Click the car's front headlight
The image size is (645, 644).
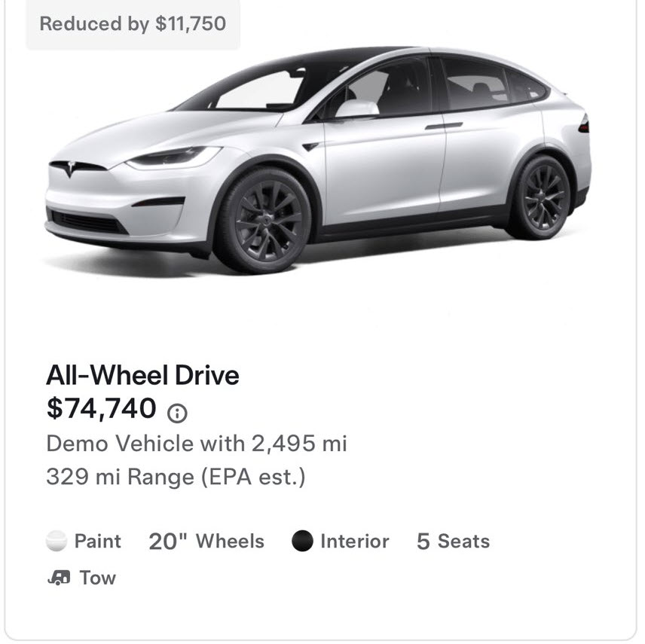point(173,157)
